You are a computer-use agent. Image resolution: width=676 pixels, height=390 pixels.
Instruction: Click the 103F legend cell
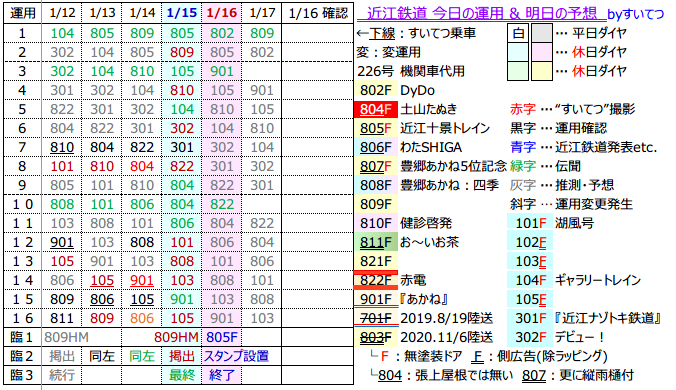tap(530, 261)
